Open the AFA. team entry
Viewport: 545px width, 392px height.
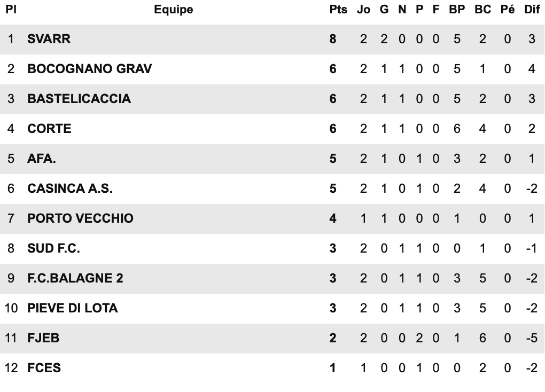[42, 159]
